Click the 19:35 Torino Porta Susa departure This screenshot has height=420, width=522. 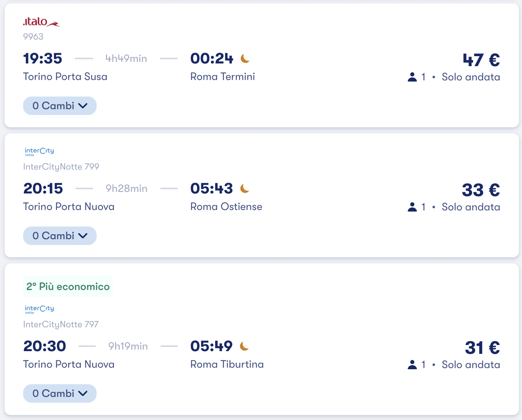(43, 58)
